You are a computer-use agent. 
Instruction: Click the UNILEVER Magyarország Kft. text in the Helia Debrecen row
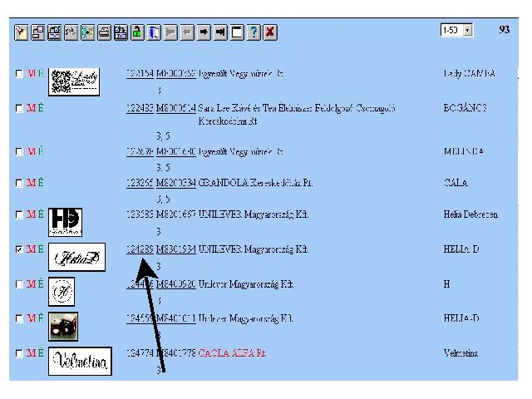pyautogui.click(x=253, y=214)
